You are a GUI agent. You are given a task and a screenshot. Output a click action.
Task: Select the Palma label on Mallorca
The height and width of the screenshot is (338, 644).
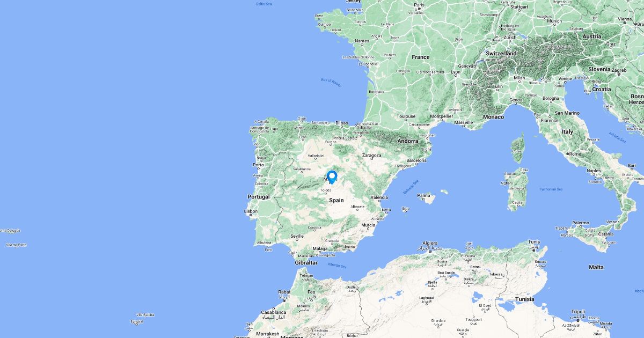pos(424,195)
